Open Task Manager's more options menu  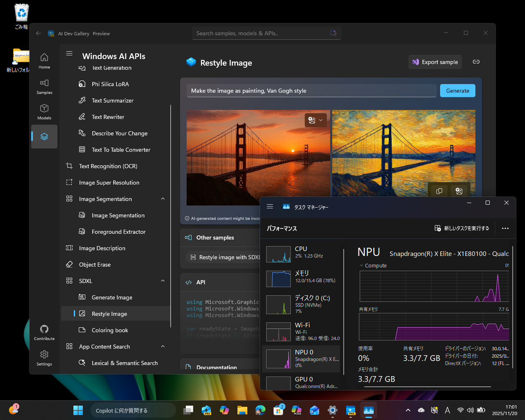pos(505,228)
